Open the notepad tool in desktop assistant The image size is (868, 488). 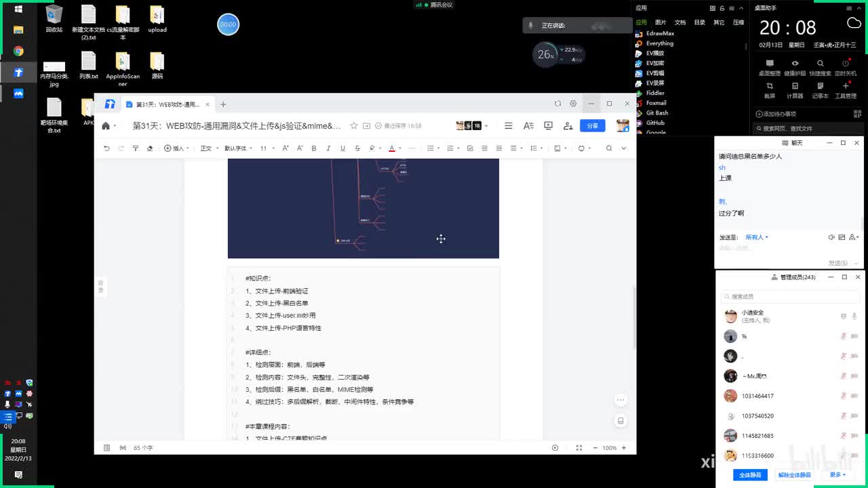pyautogui.click(x=821, y=89)
